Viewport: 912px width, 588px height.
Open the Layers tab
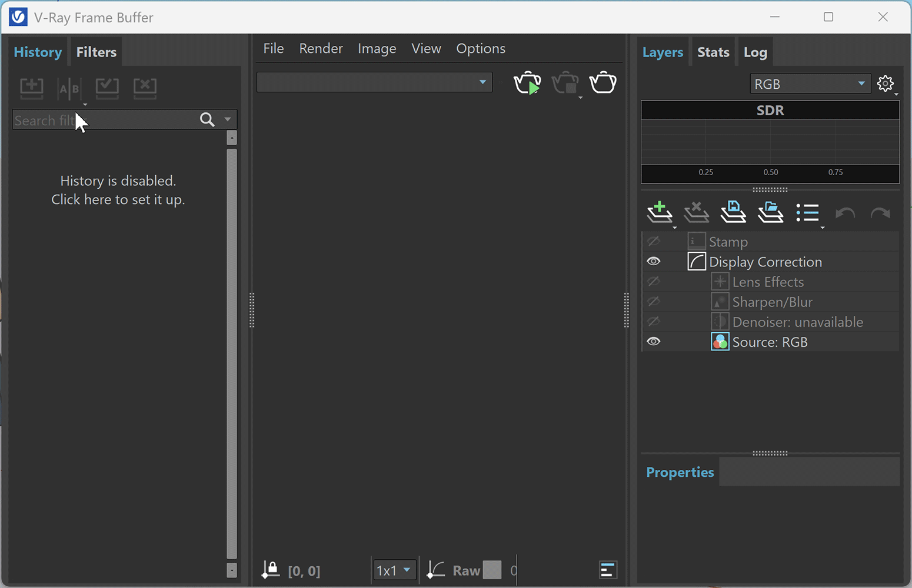[x=663, y=52]
